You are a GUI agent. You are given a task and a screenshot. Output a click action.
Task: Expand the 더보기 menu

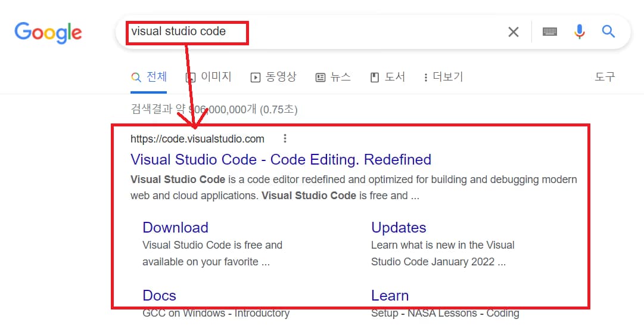[x=443, y=77]
